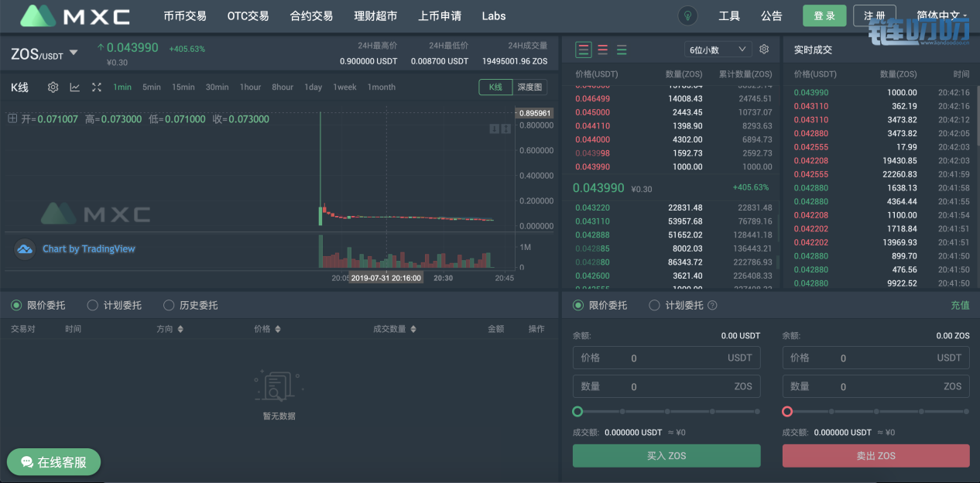Open OTC交易 menu

(x=248, y=15)
